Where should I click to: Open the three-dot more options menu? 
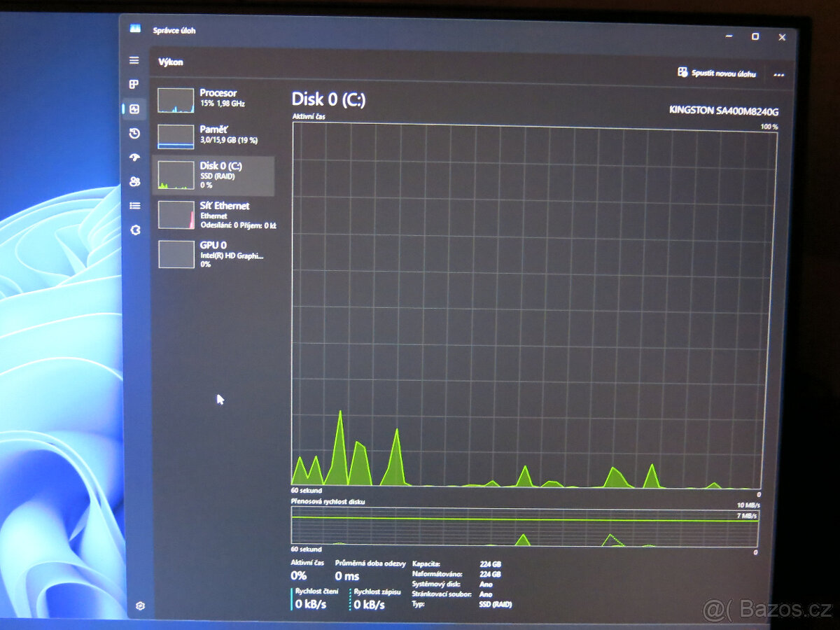pyautogui.click(x=778, y=74)
